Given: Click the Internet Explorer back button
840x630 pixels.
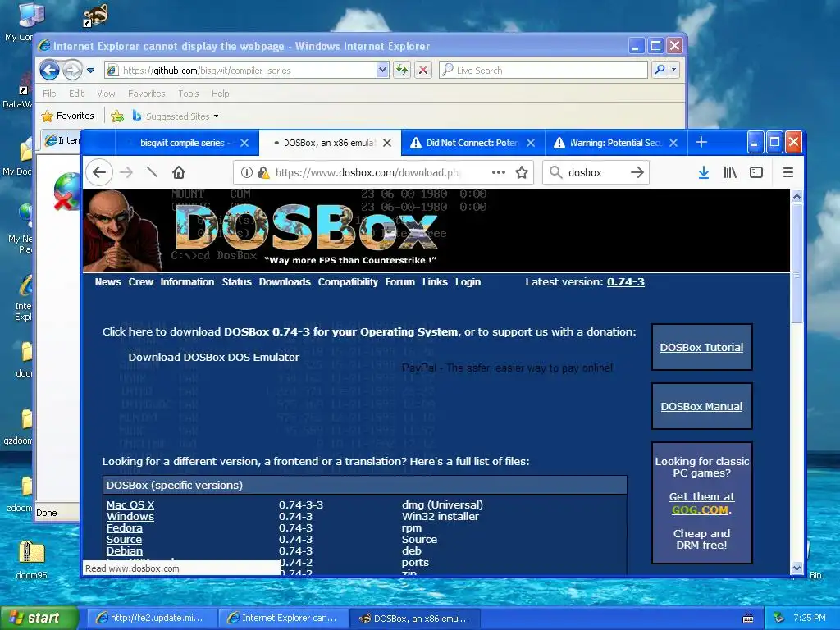Looking at the screenshot, I should tap(49, 71).
